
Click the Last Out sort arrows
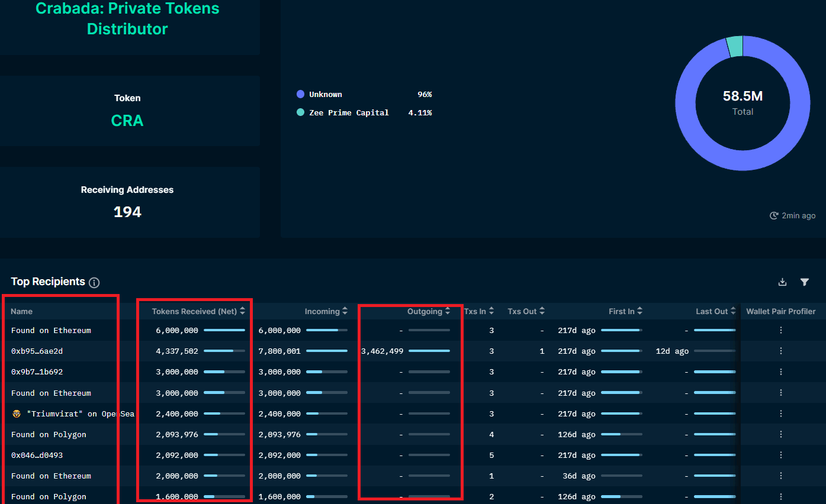coord(733,311)
